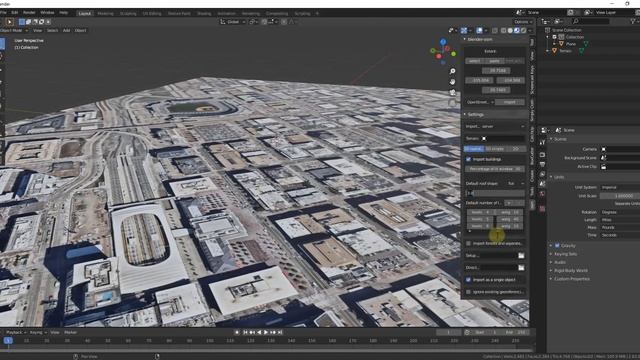Adjust the Unit Scale value slider
The width and height of the screenshot is (640, 360).
click(620, 196)
